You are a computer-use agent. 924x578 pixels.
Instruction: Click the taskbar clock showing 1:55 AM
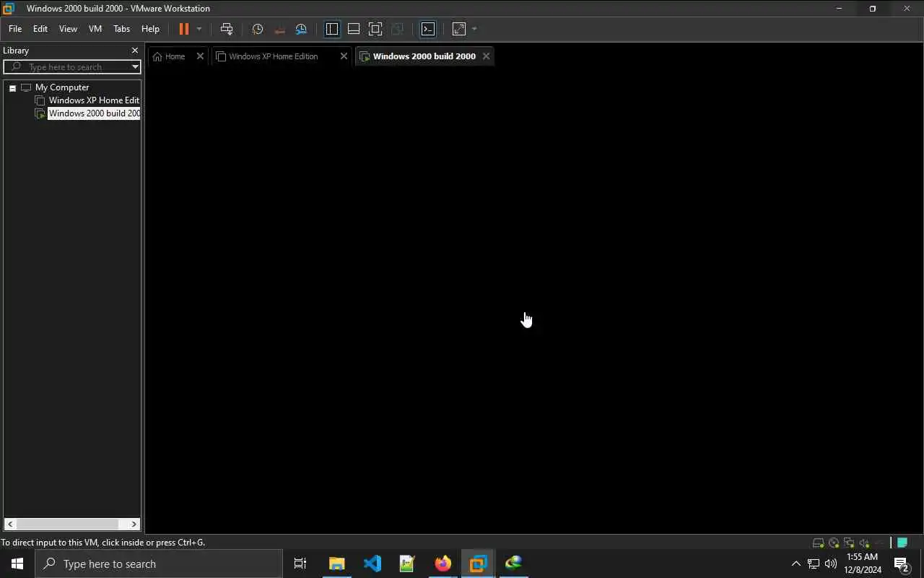click(x=863, y=564)
